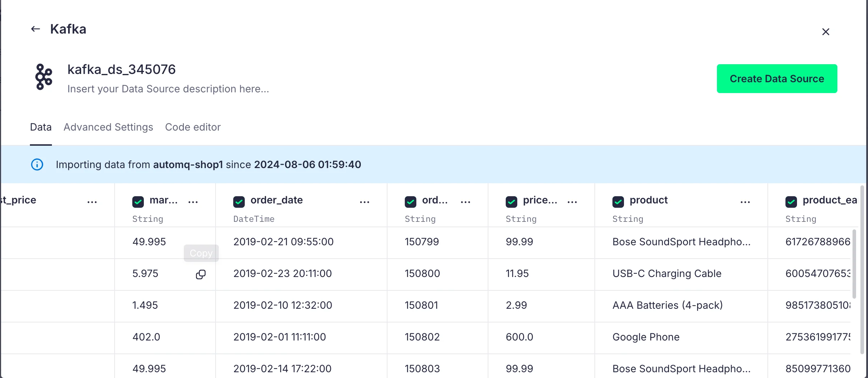Image resolution: width=868 pixels, height=378 pixels.
Task: Click the vertical scrollbar of the table
Action: pyautogui.click(x=854, y=263)
